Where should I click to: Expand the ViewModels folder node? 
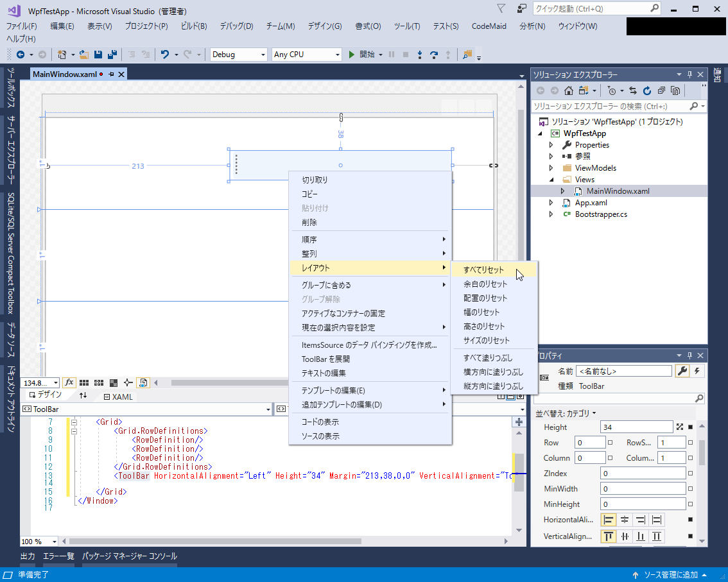pos(551,168)
